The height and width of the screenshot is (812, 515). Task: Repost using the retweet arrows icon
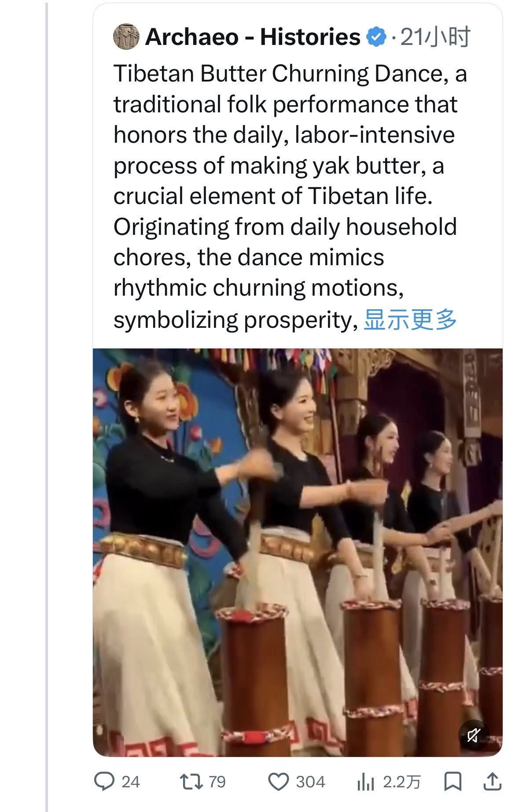191,782
